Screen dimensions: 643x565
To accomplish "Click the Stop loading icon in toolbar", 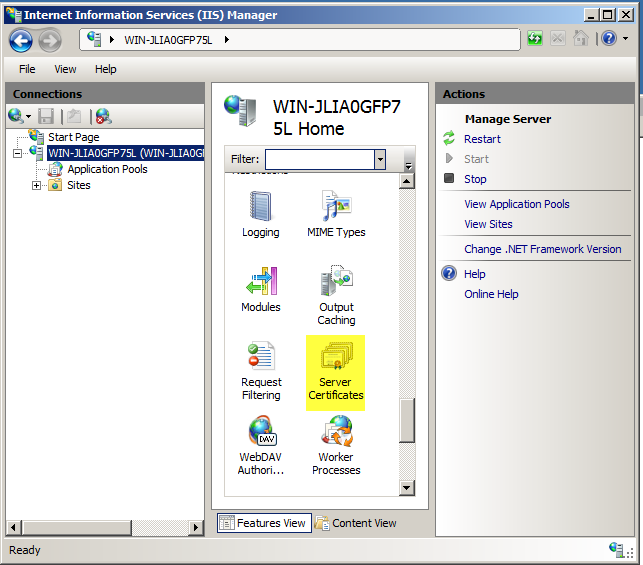I will coord(558,39).
